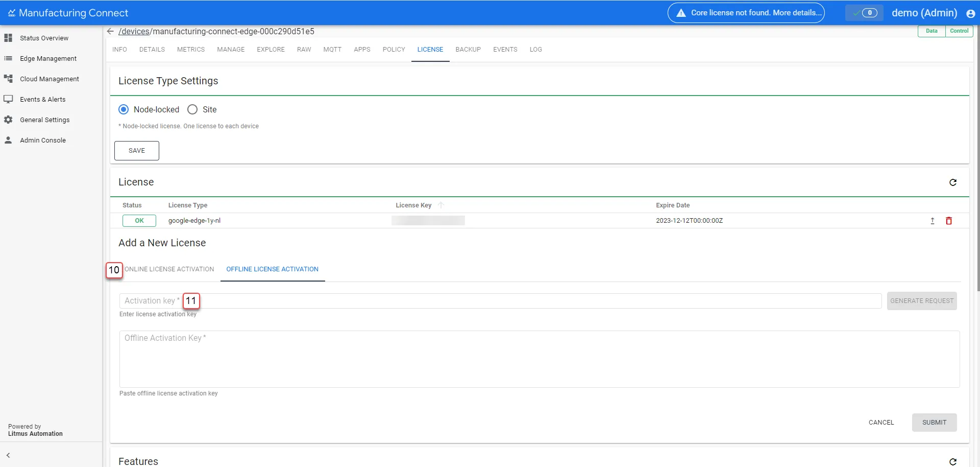
Task: Refresh the Features section
Action: (x=953, y=461)
